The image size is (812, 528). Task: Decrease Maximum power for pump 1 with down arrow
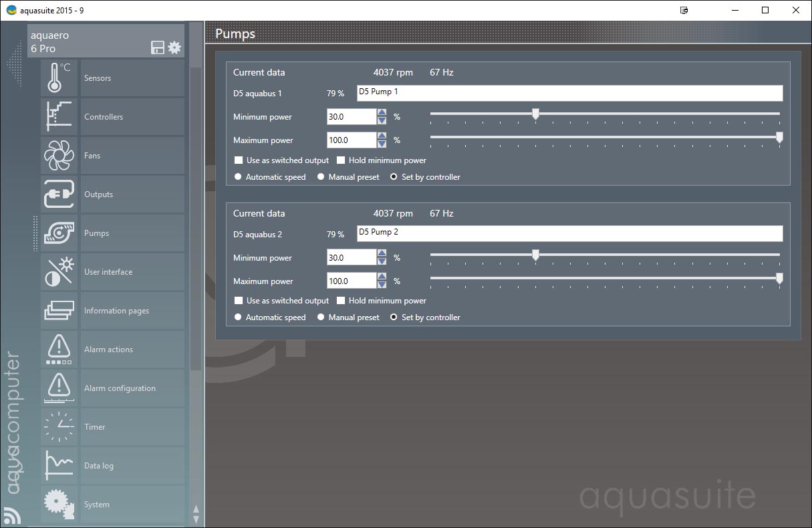click(382, 144)
